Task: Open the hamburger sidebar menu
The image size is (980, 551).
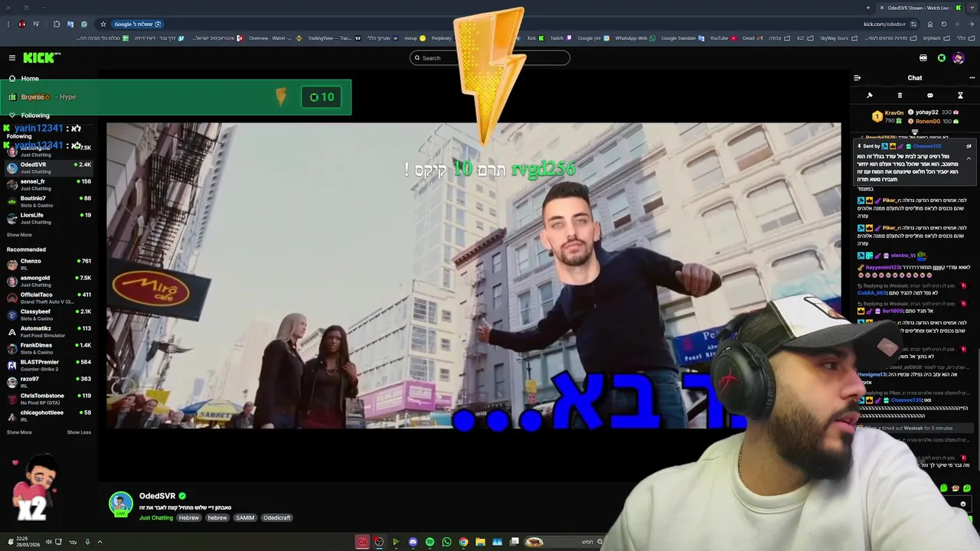Action: 12,58
